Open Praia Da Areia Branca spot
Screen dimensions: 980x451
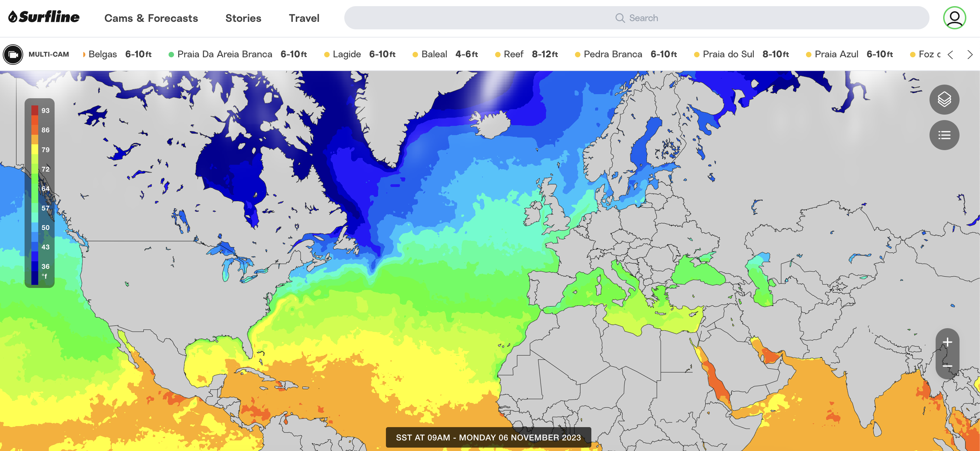237,54
